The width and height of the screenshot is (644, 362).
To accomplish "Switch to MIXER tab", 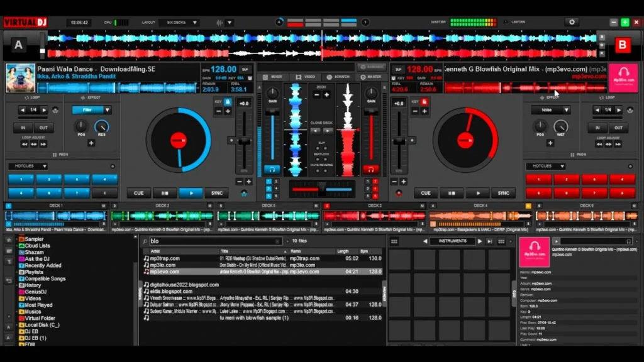I will (273, 77).
